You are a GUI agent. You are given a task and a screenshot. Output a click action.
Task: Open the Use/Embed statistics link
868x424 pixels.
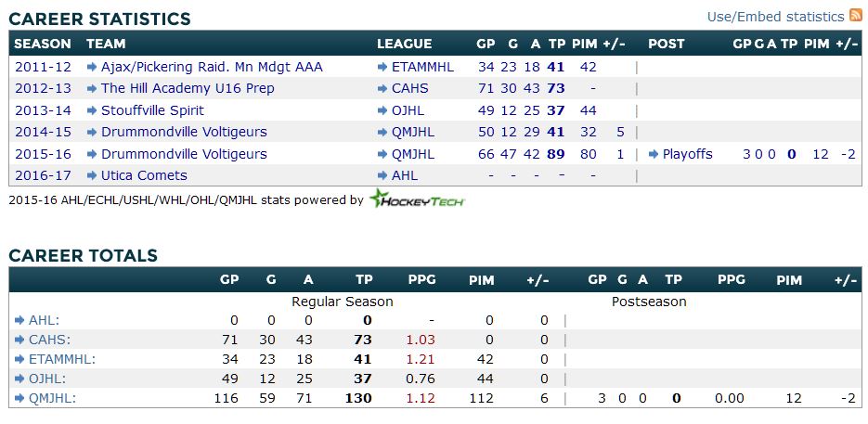click(775, 17)
